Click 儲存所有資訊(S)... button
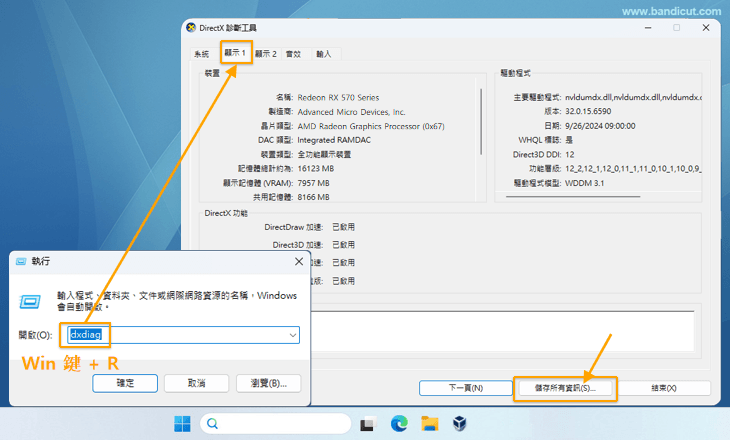The height and width of the screenshot is (440, 730). click(x=565, y=388)
